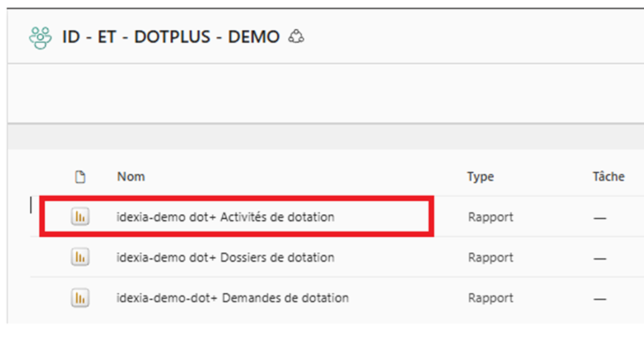Click the Demandes de dotation report icon
The width and height of the screenshot is (644, 337).
point(79,297)
